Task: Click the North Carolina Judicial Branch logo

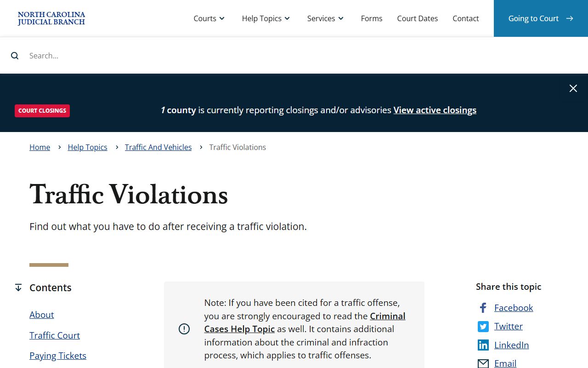Action: 51,18
